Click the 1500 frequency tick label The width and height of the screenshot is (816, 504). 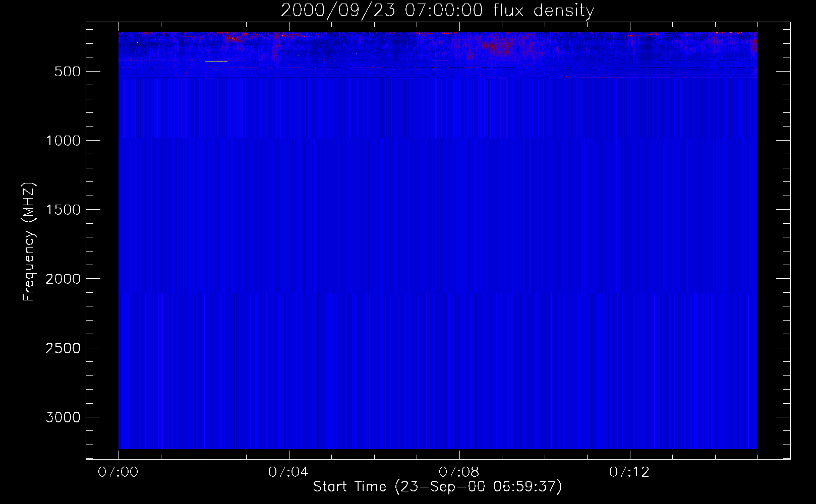(63, 210)
